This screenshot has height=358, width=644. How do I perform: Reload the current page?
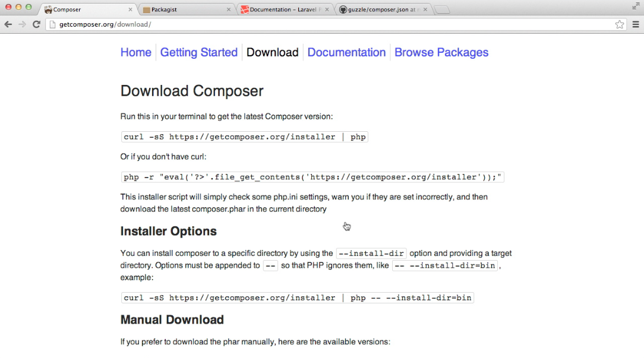(36, 24)
